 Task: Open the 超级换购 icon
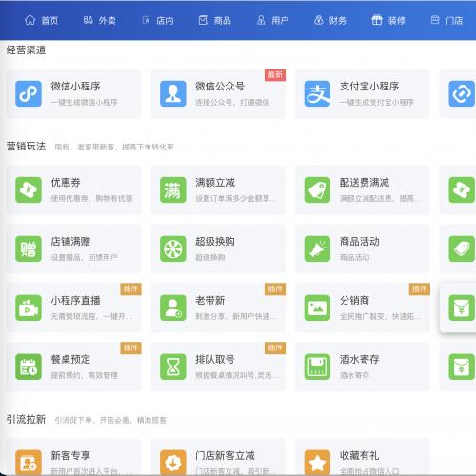[173, 248]
